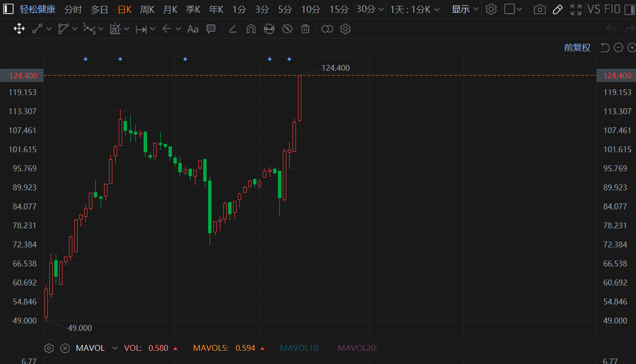Click the text annotation Aa tool

[x=193, y=29]
